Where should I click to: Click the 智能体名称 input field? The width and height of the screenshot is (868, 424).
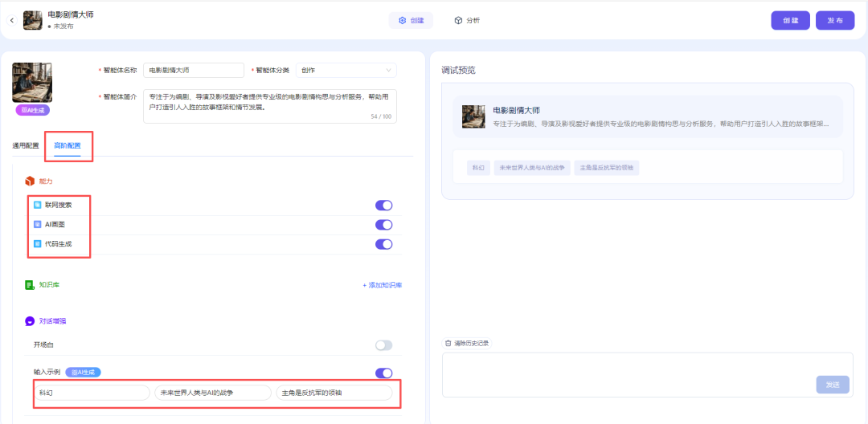tap(193, 71)
